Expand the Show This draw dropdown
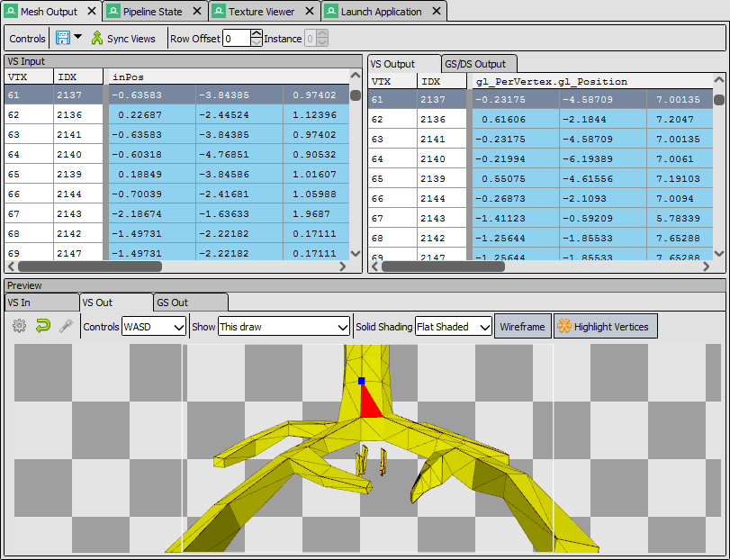Image resolution: width=730 pixels, height=560 pixels. (284, 327)
